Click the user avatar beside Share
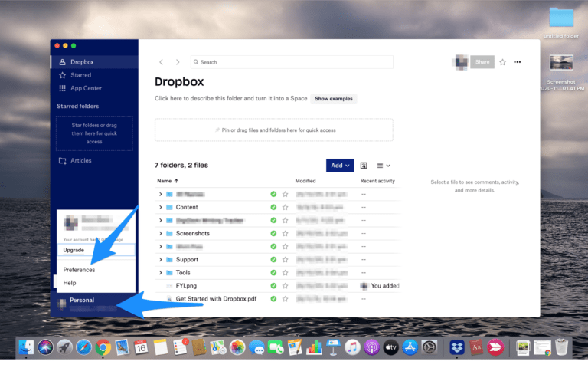 pos(461,62)
